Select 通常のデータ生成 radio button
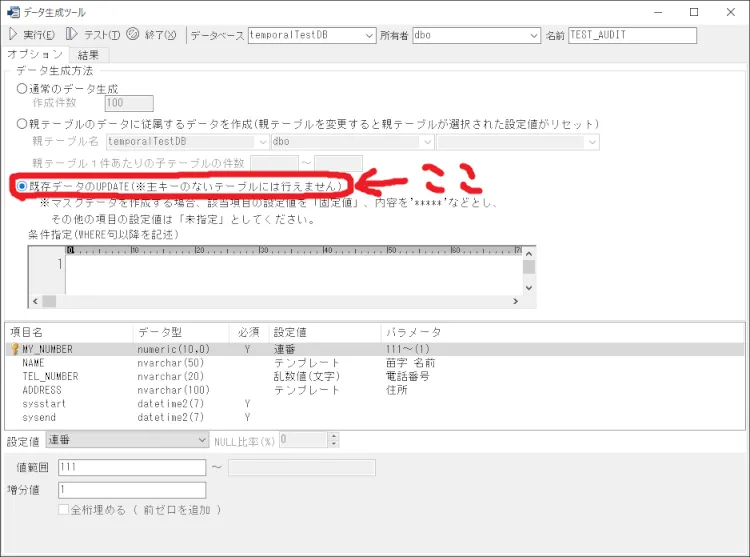This screenshot has width=750, height=557. [x=22, y=88]
